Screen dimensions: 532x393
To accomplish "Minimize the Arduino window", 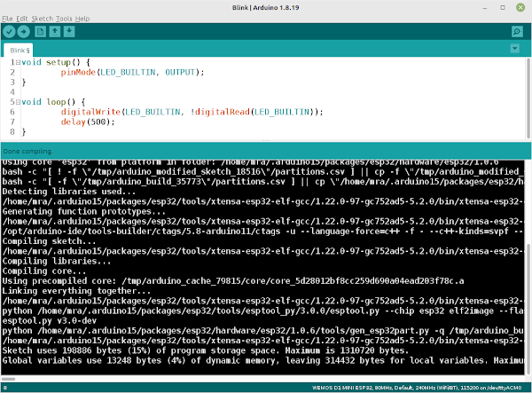I will click(x=485, y=7).
